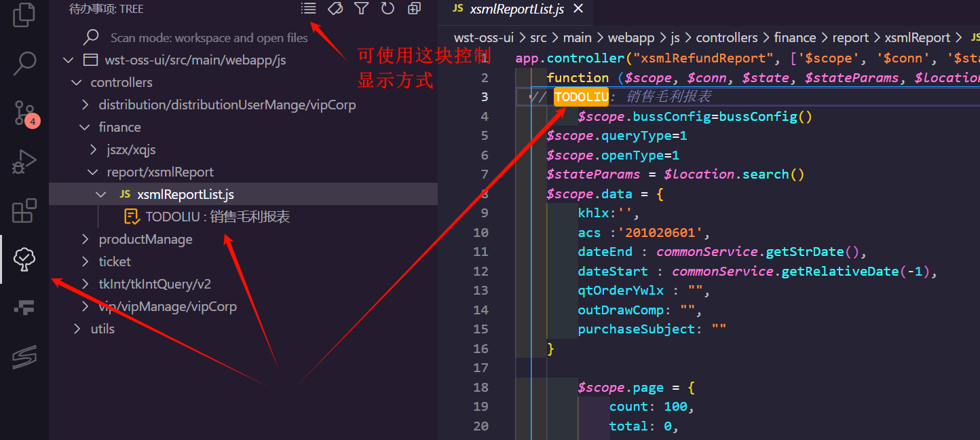Collapse the xsmlReportList.js tree node

coord(101,194)
